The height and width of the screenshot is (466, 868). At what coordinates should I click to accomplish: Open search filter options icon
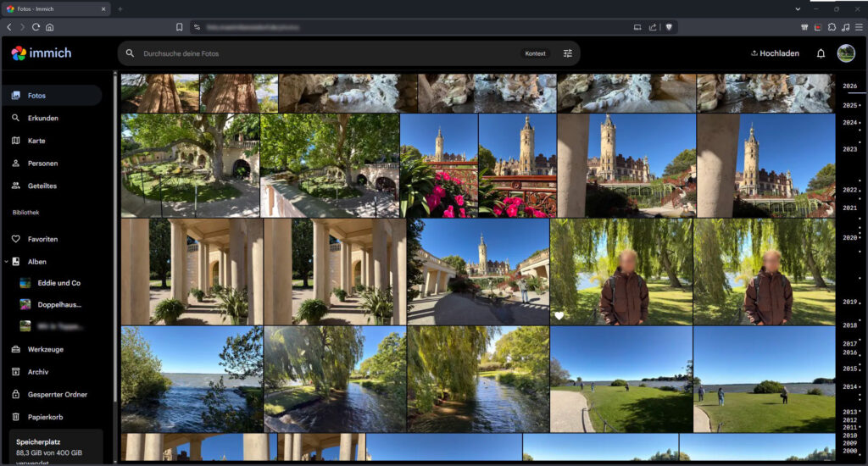tap(568, 53)
